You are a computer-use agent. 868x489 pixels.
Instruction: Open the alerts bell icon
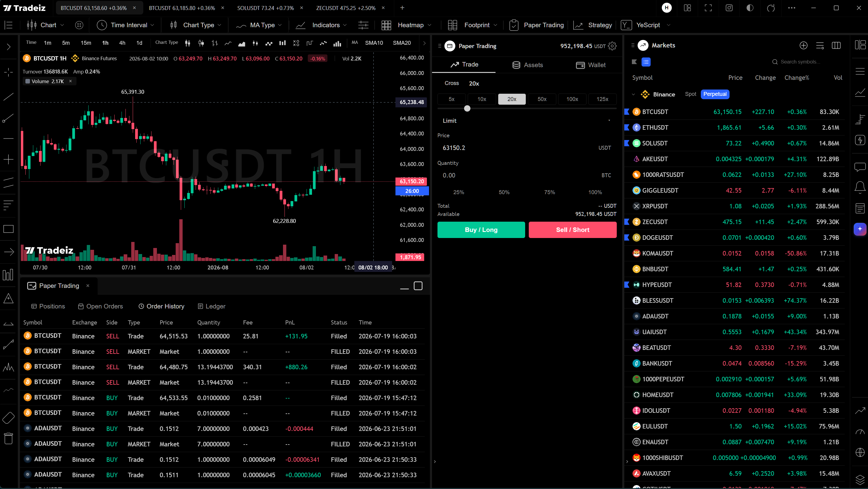(x=860, y=187)
